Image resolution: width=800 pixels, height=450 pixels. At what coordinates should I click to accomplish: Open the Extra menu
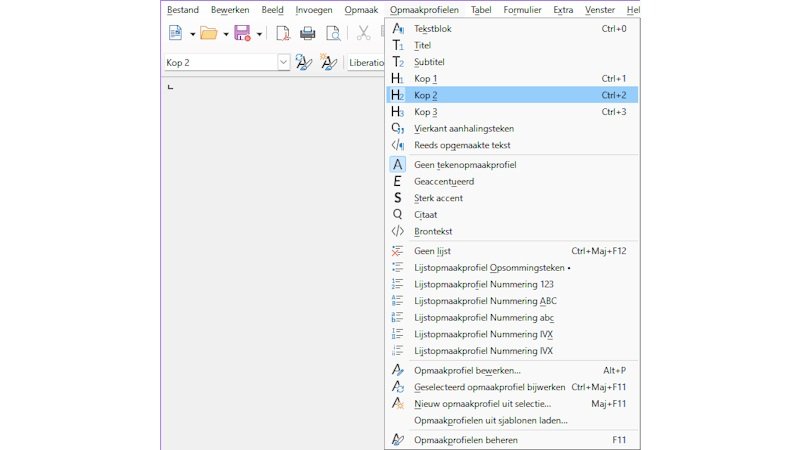(563, 10)
